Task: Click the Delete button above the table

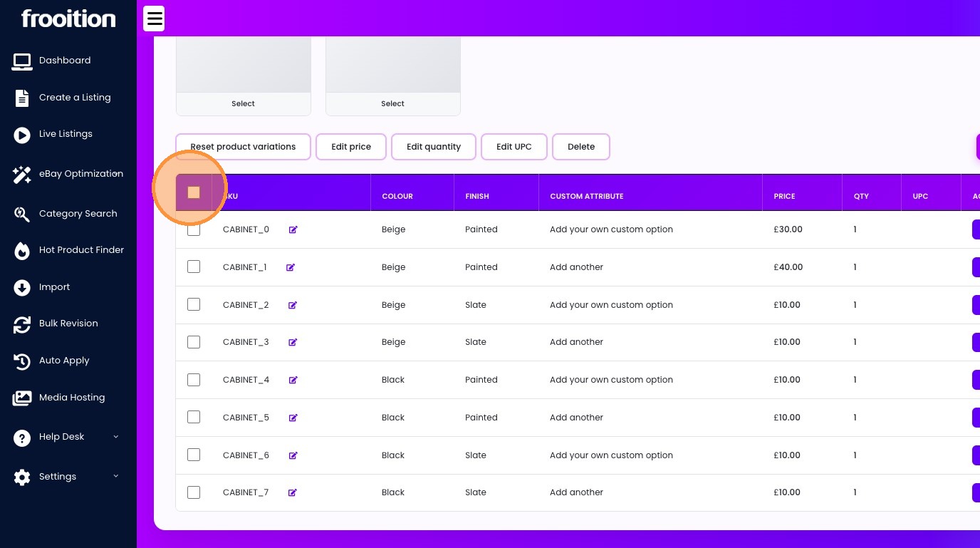Action: click(x=581, y=147)
